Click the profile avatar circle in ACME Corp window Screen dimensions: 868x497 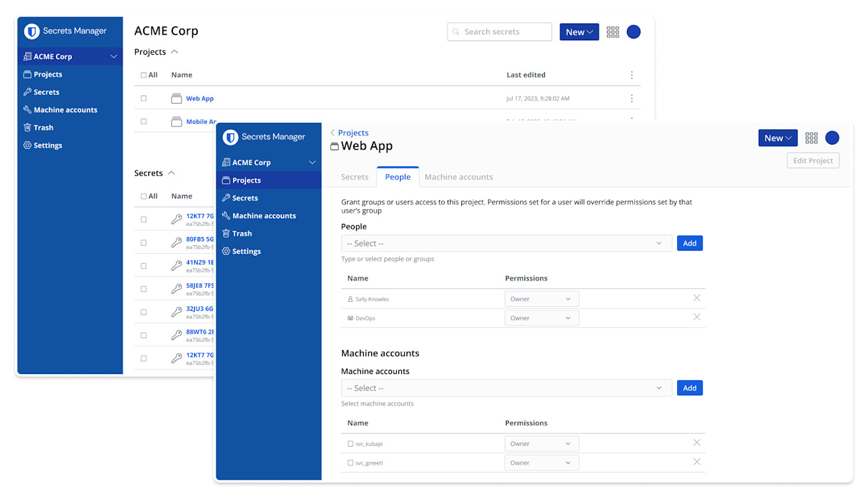point(633,32)
